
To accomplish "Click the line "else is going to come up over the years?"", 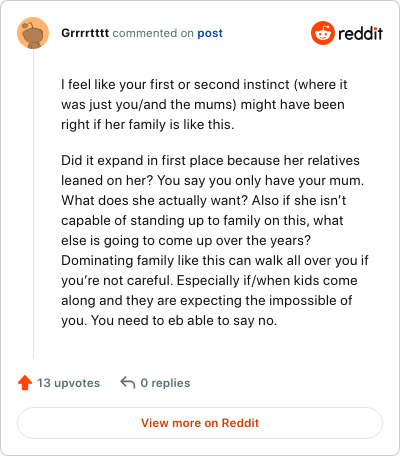I will click(186, 241).
